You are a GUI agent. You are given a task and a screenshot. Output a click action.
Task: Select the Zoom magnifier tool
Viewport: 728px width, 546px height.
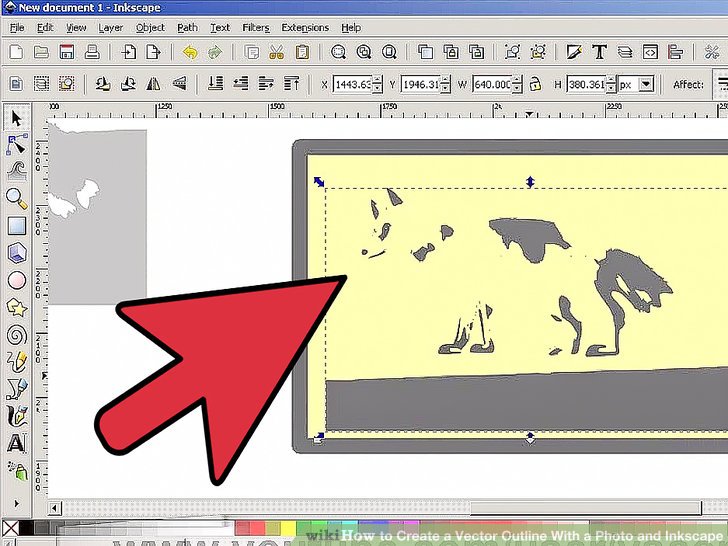tap(17, 199)
